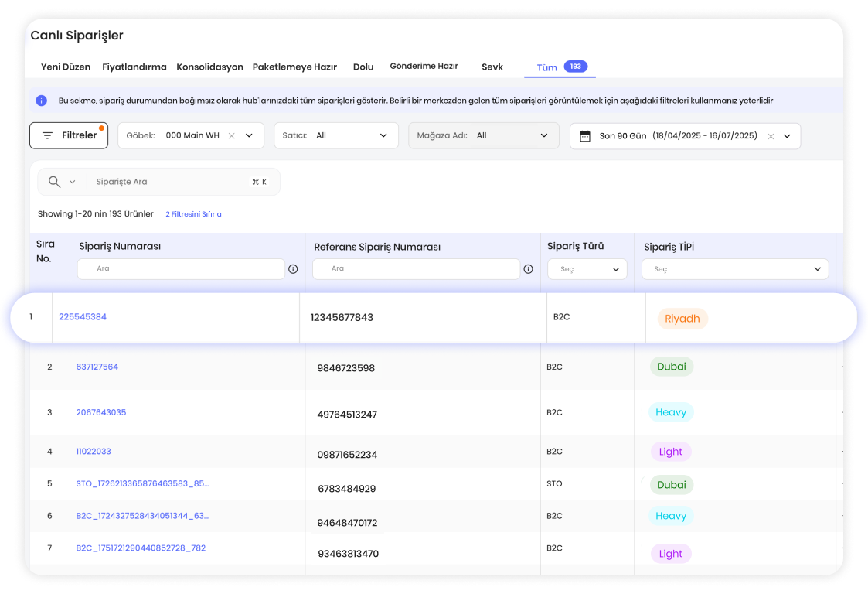868x594 pixels.
Task: Click the blue info icon in banner
Action: (42, 101)
